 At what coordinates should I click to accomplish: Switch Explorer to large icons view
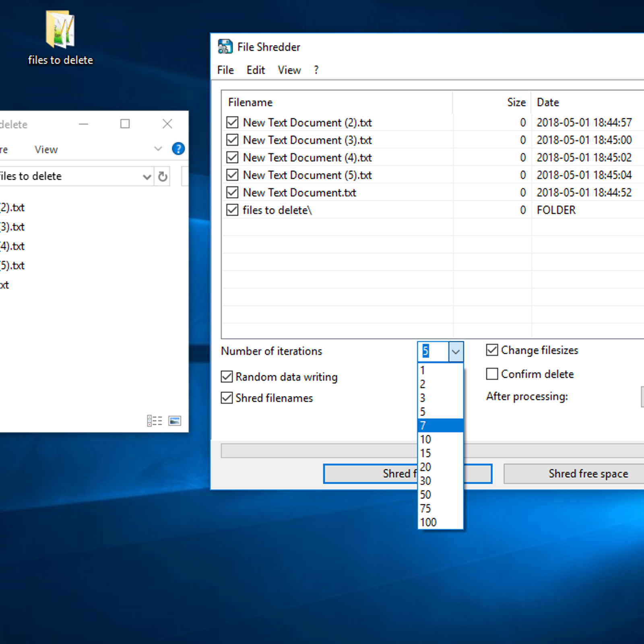coord(175,421)
